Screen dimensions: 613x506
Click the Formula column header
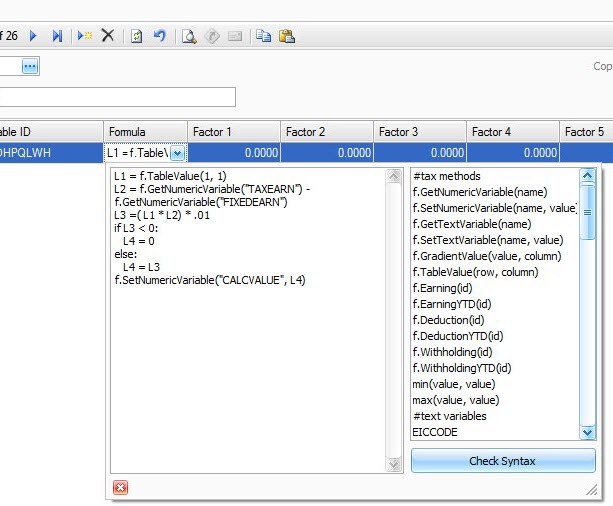[x=146, y=132]
